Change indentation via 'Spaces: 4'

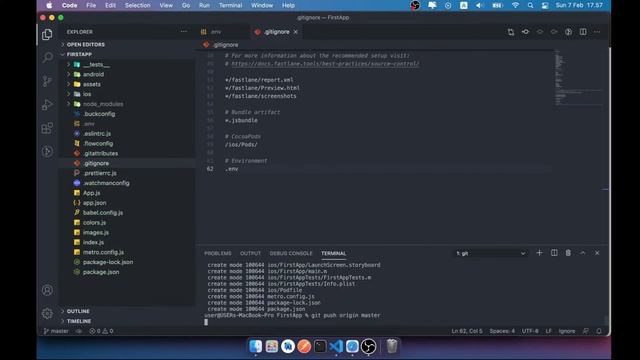(x=502, y=331)
